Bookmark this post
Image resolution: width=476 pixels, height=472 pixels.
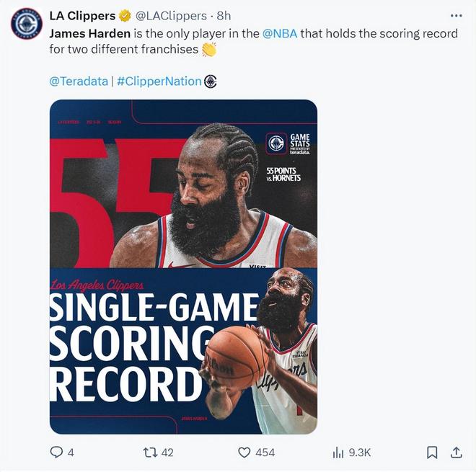[x=432, y=453]
